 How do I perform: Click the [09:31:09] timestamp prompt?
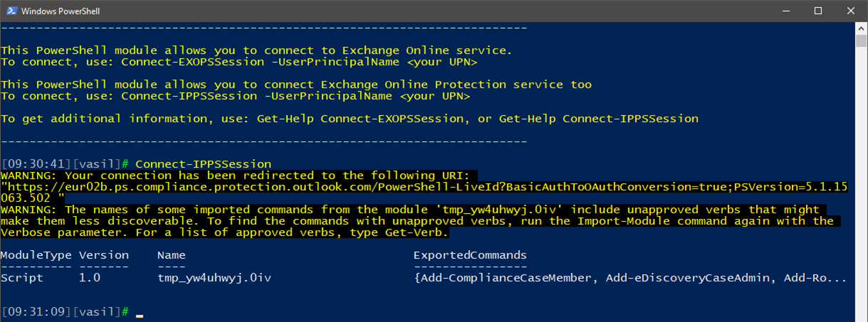pos(36,312)
